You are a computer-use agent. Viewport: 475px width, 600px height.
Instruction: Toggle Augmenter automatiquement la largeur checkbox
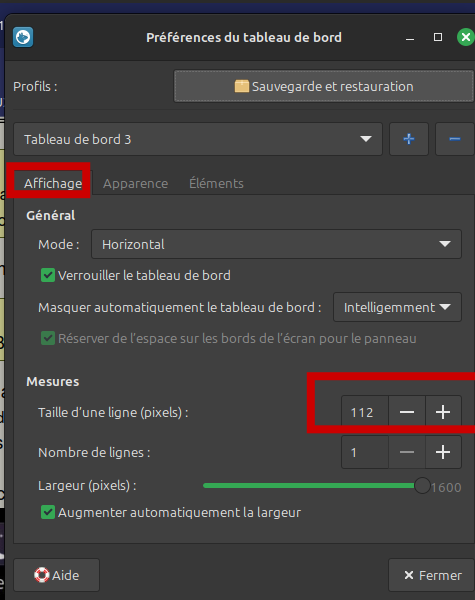(48, 512)
